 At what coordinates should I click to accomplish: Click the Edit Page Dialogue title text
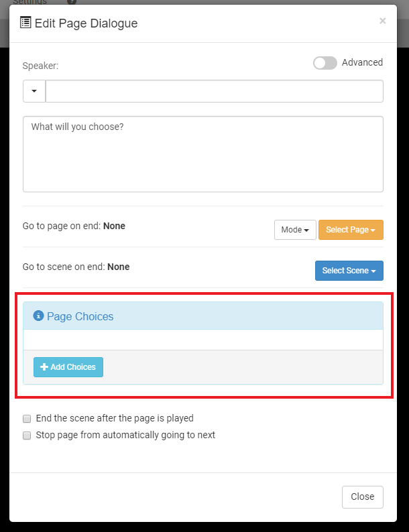pos(86,23)
